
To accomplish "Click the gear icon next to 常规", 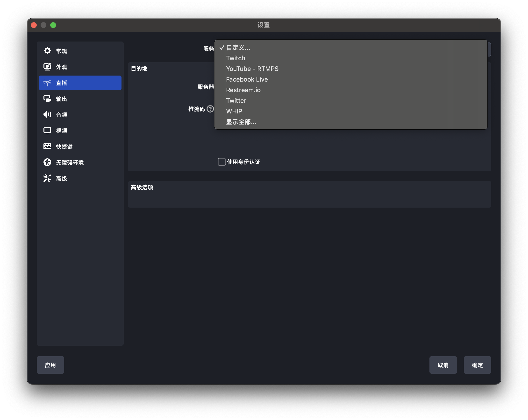I will tap(47, 51).
